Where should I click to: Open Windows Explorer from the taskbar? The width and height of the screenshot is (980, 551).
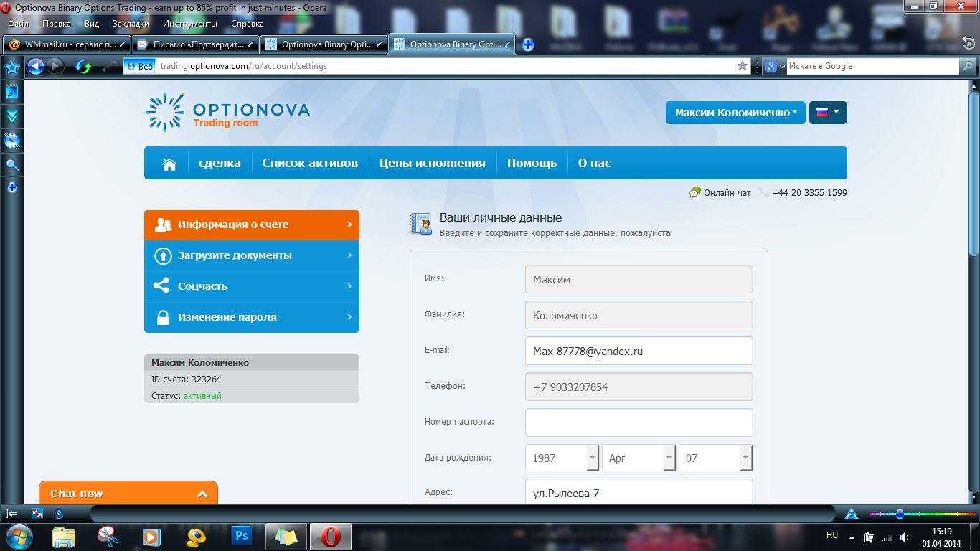tap(64, 536)
